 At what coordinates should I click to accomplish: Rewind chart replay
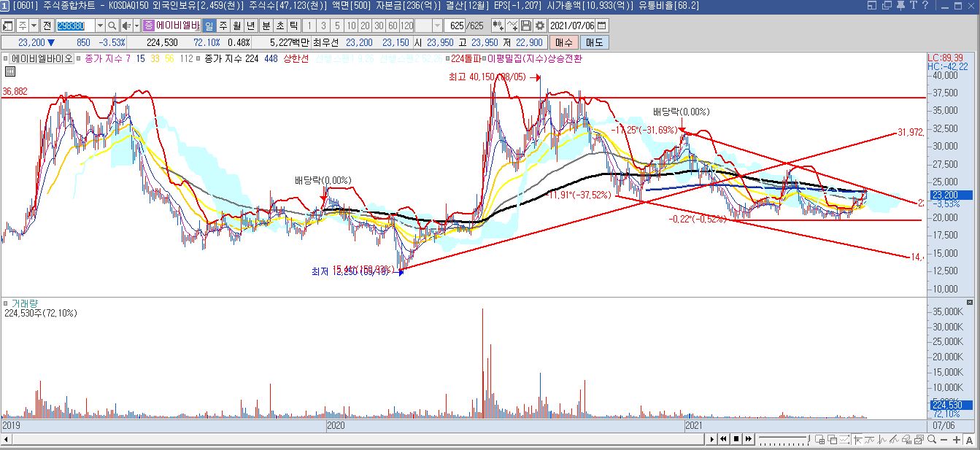tap(723, 439)
